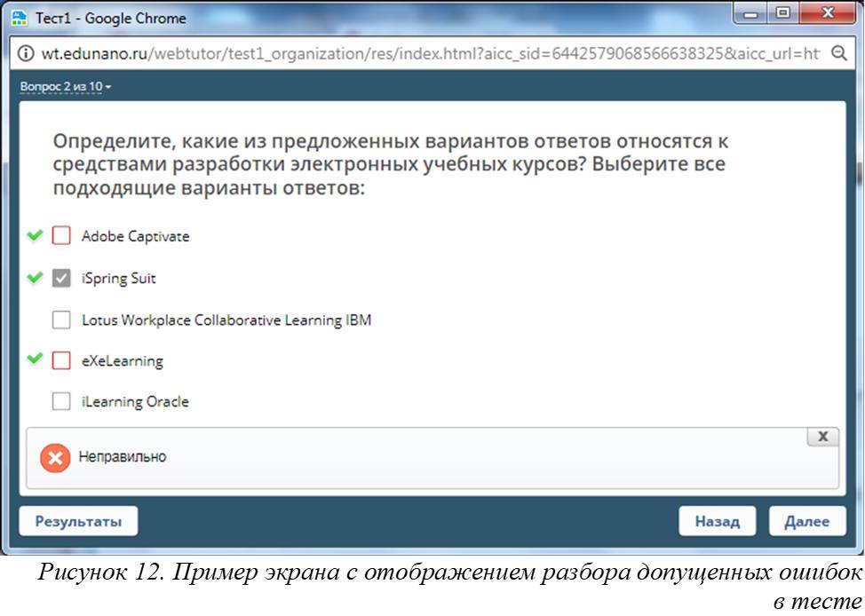This screenshot has height=616, width=865.
Task: Maximize the Chrome window
Action: [783, 13]
